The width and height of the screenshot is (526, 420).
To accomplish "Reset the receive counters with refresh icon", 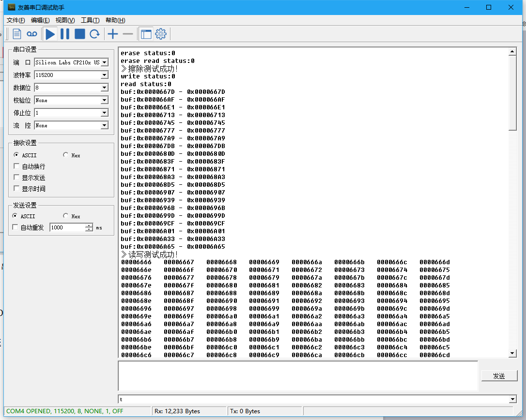I will (x=94, y=34).
